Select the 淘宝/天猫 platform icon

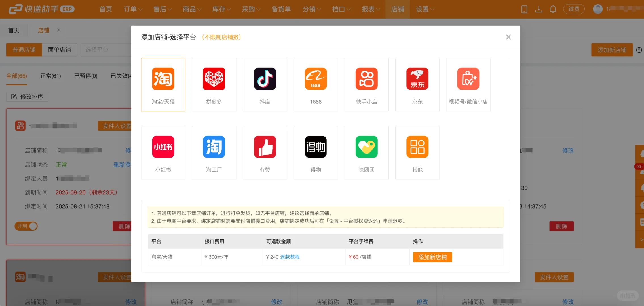(163, 84)
